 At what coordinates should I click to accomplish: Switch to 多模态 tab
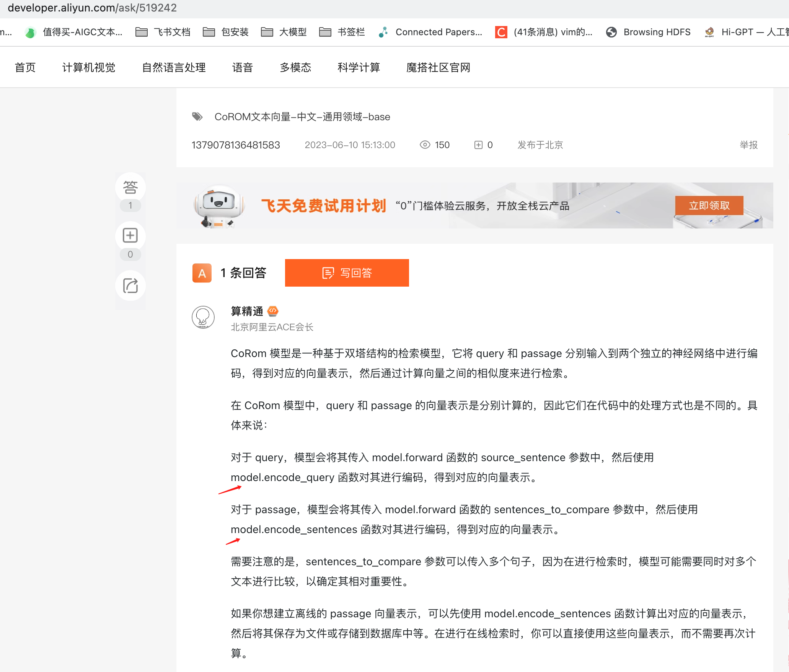295,68
